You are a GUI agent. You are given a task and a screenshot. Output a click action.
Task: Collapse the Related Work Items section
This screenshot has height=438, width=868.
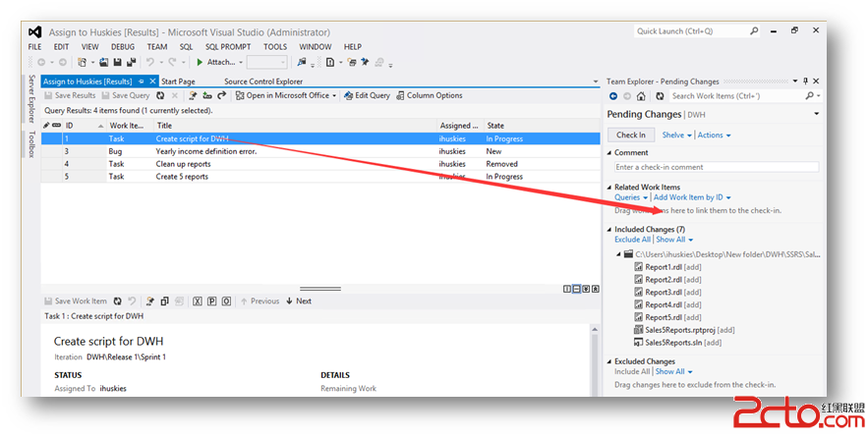click(609, 188)
